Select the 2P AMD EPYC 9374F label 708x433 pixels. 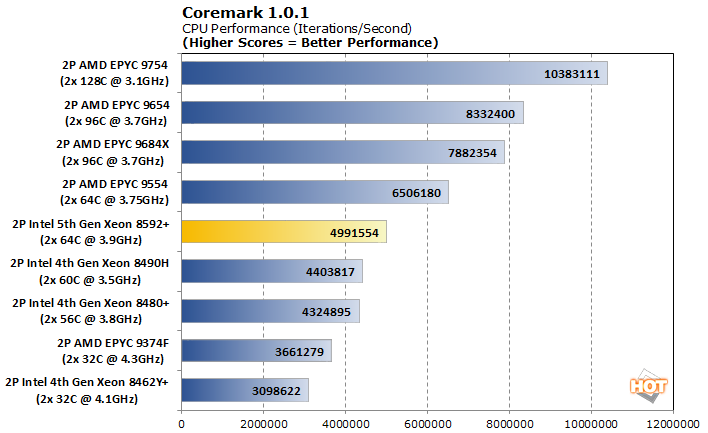(113, 343)
